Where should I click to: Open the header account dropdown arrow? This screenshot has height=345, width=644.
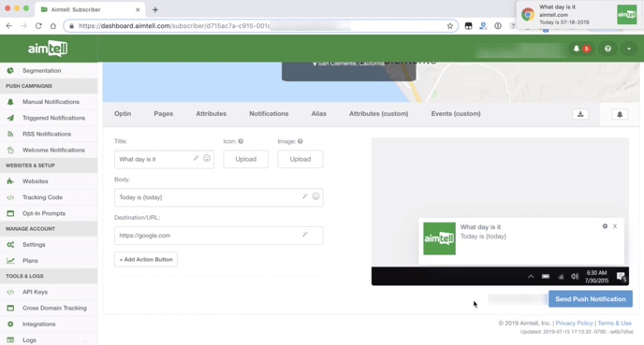click(629, 49)
